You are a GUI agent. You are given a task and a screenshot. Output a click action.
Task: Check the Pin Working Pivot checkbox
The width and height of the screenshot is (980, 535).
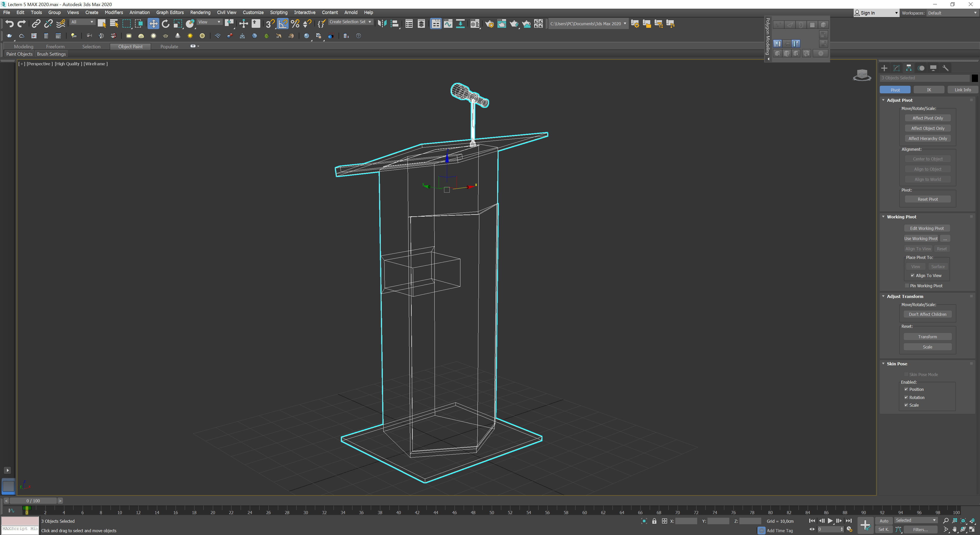[907, 285]
